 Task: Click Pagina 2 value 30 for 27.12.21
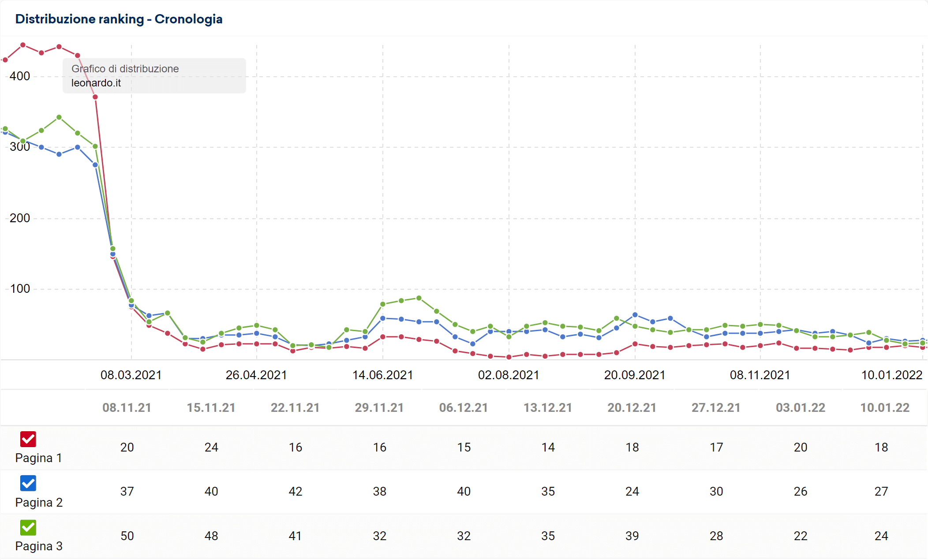[716, 492]
